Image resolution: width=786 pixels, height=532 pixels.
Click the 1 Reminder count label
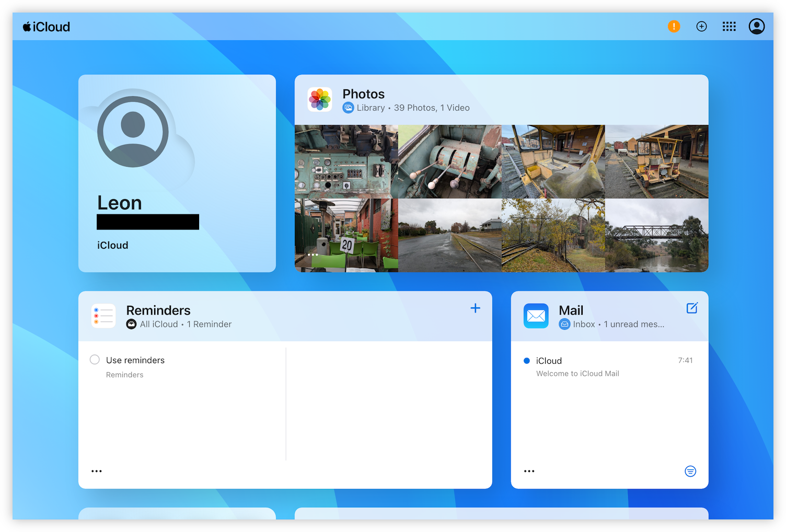tap(209, 324)
